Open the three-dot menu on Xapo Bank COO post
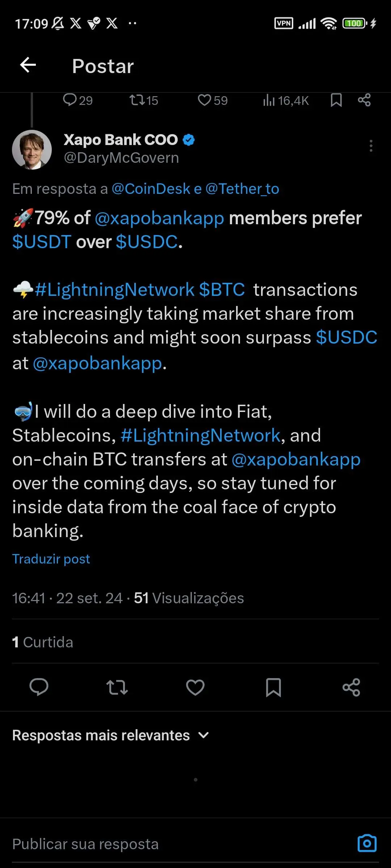Screen dimensions: 391x868 [x=371, y=146]
